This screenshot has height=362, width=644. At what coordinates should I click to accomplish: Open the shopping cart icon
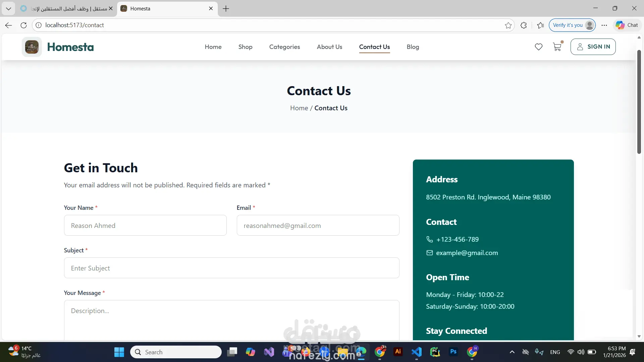pyautogui.click(x=557, y=47)
